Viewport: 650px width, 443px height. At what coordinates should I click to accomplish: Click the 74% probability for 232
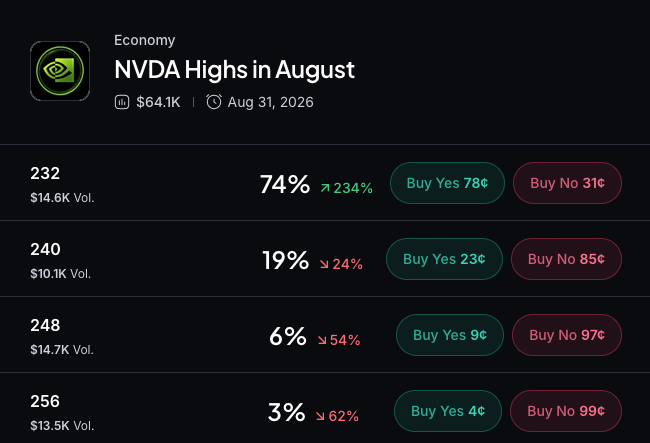click(x=285, y=184)
